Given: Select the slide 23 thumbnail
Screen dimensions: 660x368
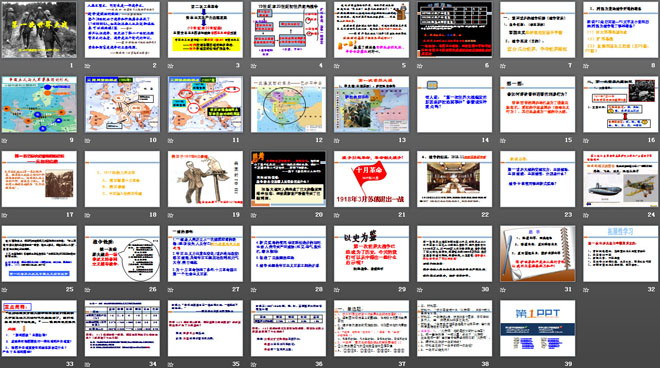Looking at the screenshot, I should tap(538, 179).
